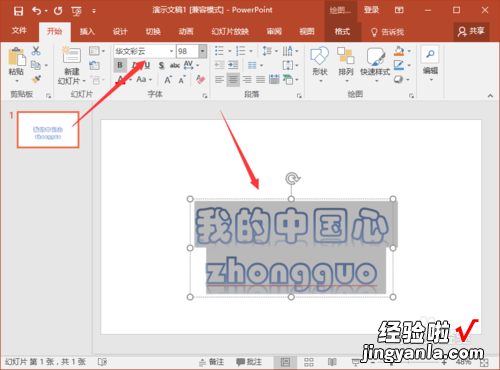
Task: Decrease the list indent level
Action: 219,65
